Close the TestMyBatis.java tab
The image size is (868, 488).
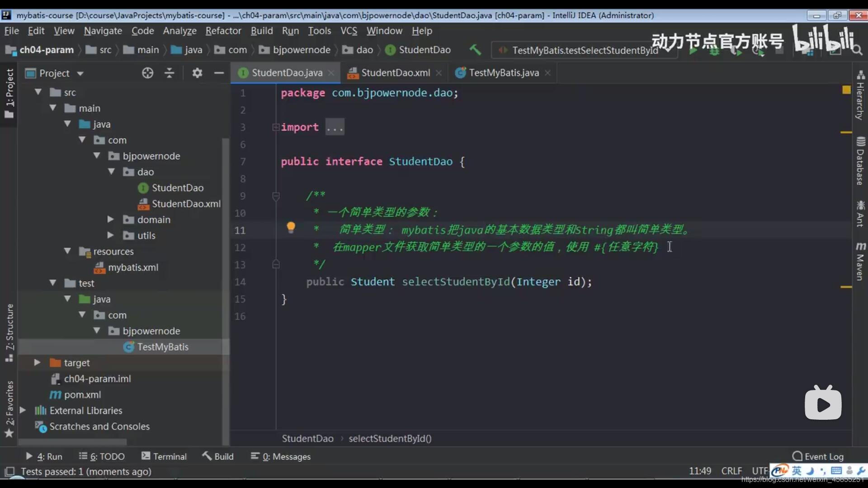coord(547,73)
